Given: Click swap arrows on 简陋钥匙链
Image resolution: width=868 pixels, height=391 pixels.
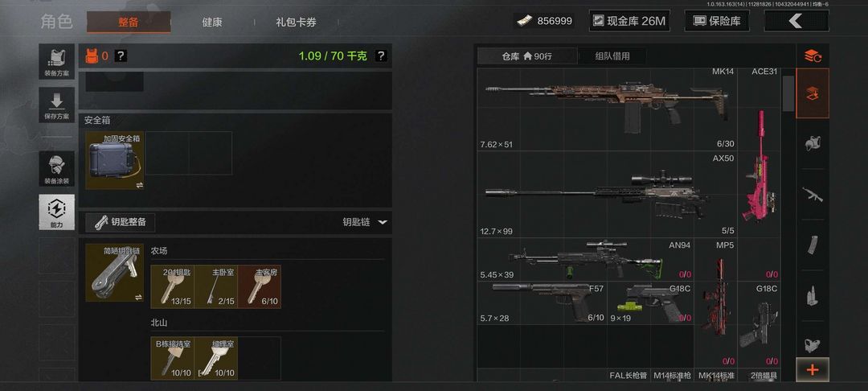Looking at the screenshot, I should tap(139, 298).
